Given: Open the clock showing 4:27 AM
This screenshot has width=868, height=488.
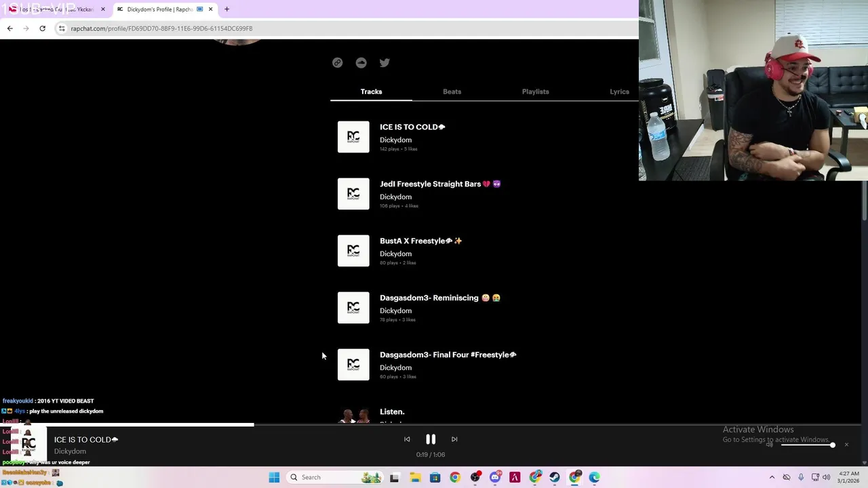Looking at the screenshot, I should tap(849, 477).
